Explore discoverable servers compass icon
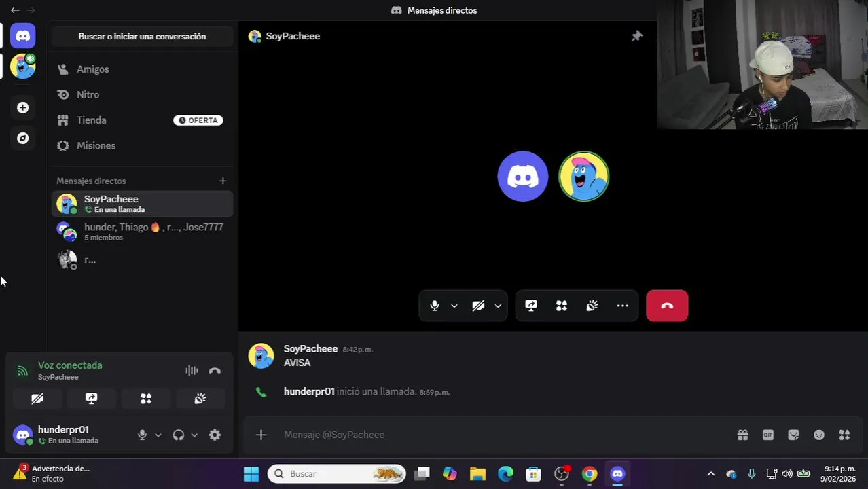Viewport: 868px width, 489px height. pos(23,138)
